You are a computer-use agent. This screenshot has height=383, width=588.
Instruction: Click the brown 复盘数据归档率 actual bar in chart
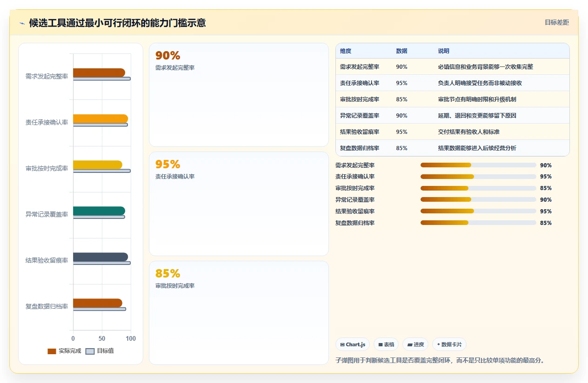[x=98, y=303]
